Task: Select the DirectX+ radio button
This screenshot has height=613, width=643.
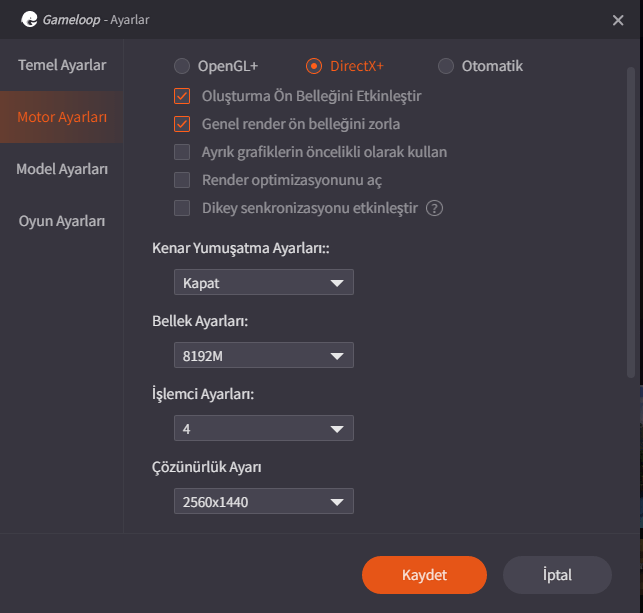Action: [314, 66]
